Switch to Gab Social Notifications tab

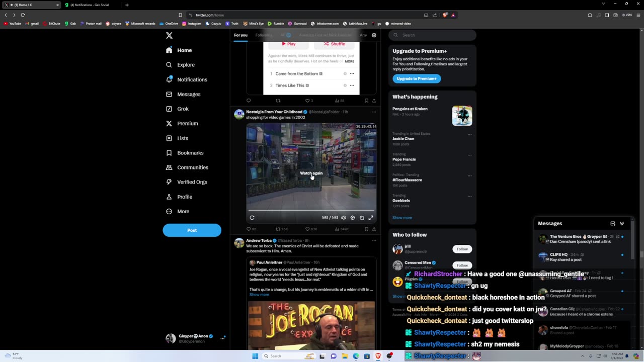[92, 5]
